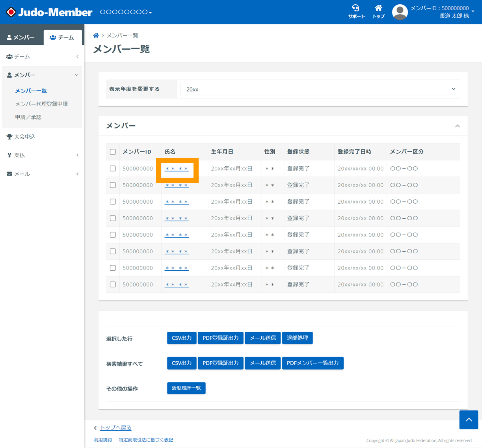
Task: Click the Judo-Member logo
Action: pos(49,12)
